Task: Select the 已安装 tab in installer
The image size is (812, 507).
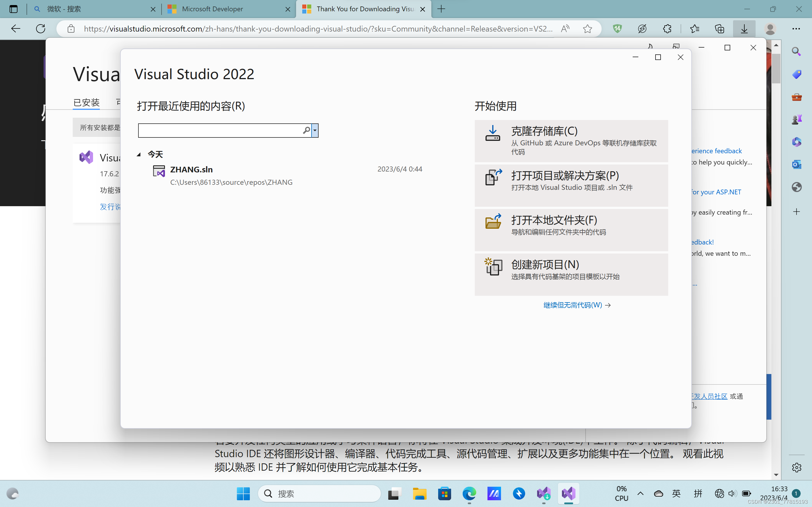Action: pyautogui.click(x=86, y=102)
